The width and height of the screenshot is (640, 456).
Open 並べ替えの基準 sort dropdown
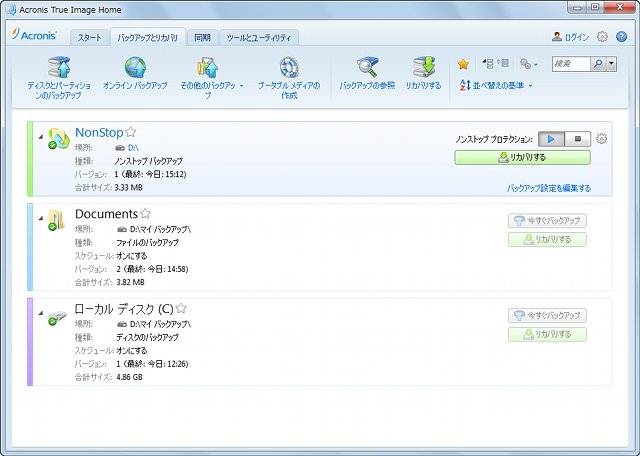pyautogui.click(x=496, y=86)
